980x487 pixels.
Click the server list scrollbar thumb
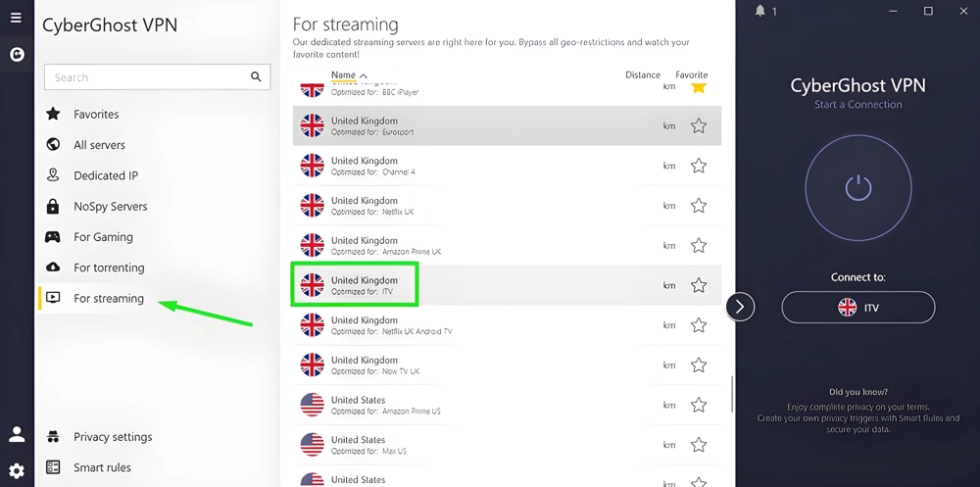732,393
